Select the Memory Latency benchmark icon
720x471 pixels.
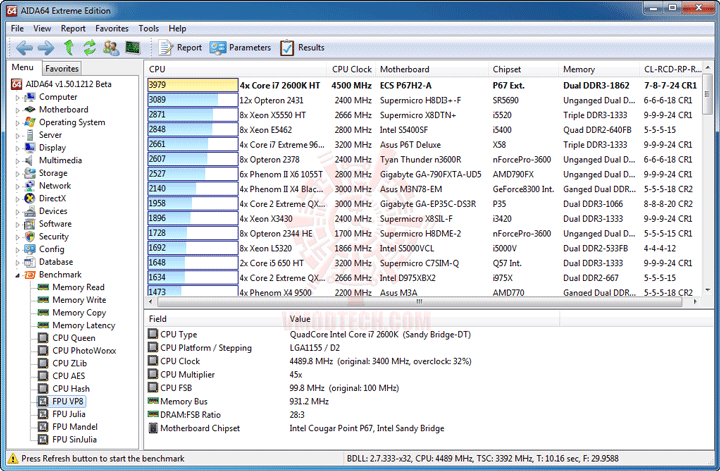point(43,325)
